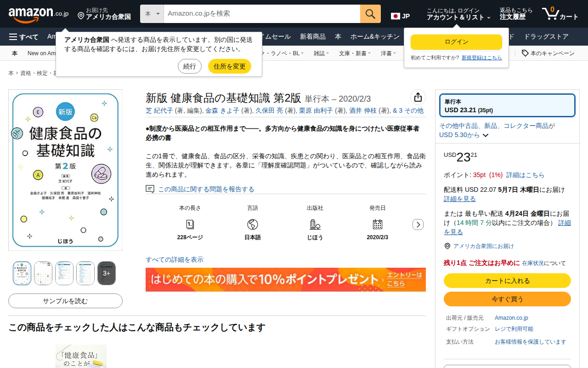The image size is (588, 368).
Task: Click the この商品に関する問題を報告する link
Action: pos(206,189)
